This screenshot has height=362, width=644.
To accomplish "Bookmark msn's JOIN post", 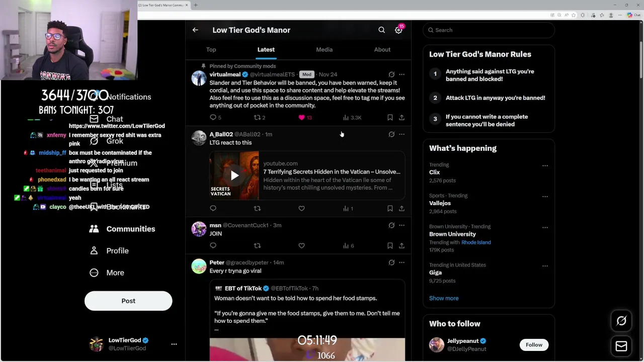I will 390,246.
